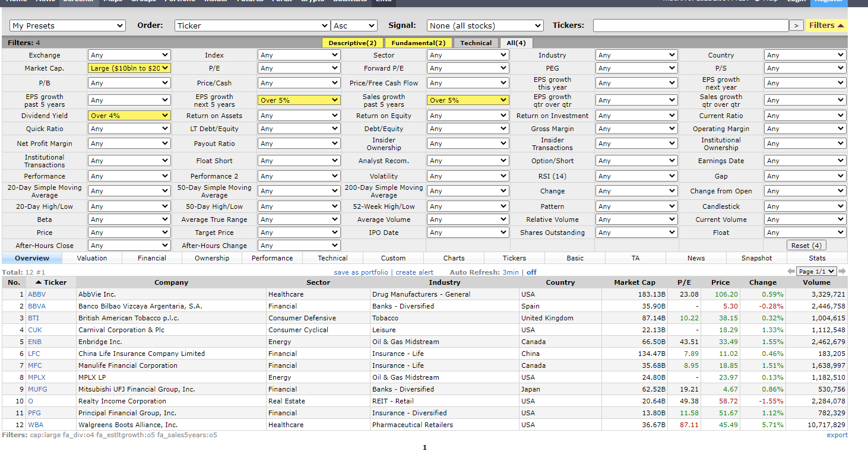Change the Asc sort direction dropdown
Screen dimensions: 868x458
(354, 26)
